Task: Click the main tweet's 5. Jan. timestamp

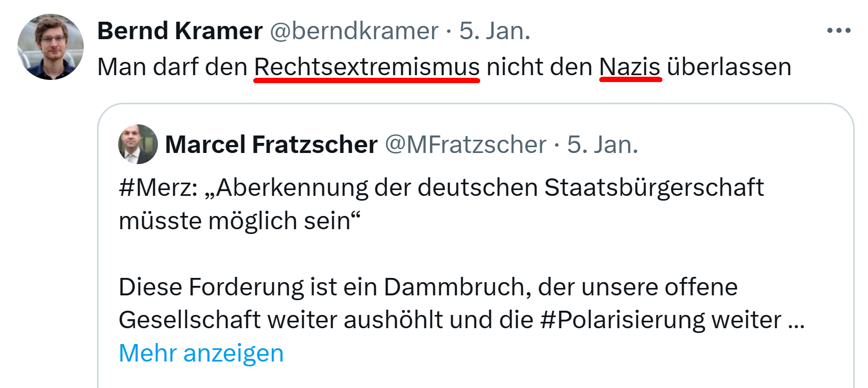Action: [x=494, y=31]
